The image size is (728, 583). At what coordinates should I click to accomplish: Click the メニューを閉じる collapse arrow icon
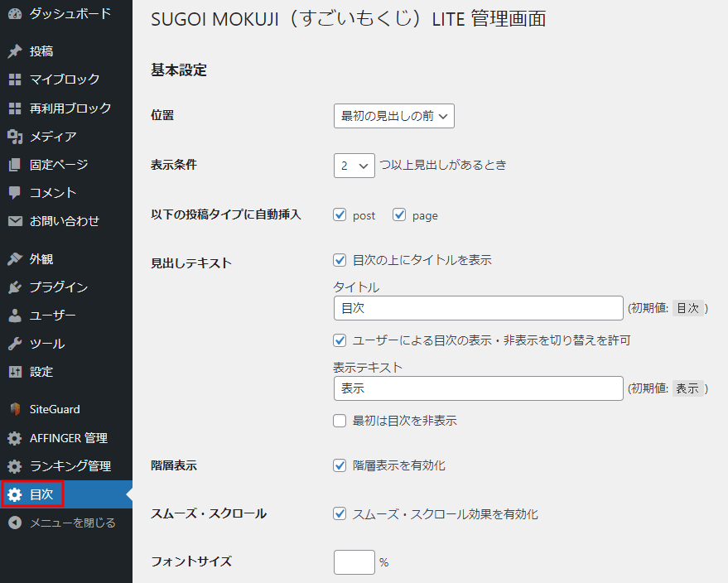tap(15, 523)
